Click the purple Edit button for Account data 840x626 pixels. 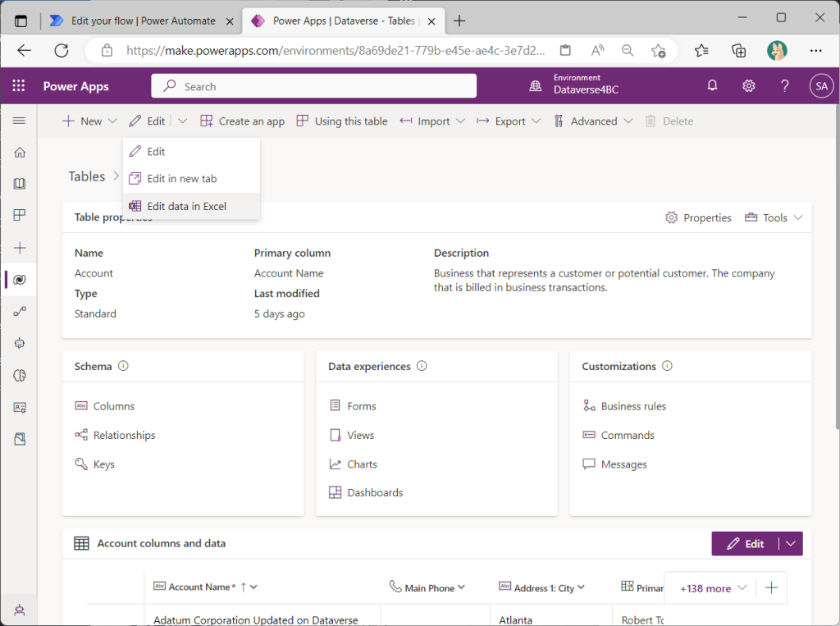(x=745, y=543)
